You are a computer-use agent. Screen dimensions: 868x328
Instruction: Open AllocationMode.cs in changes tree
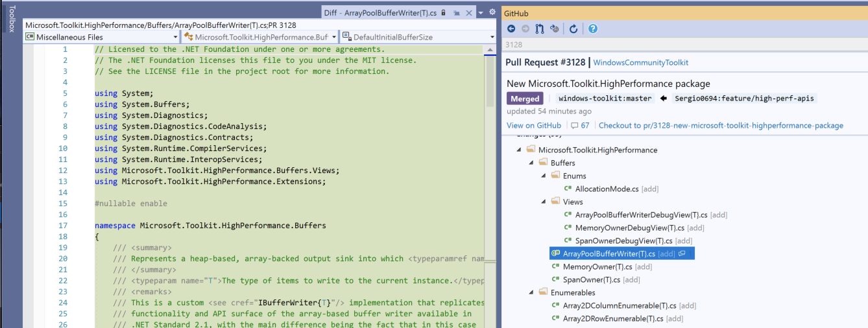coord(607,189)
